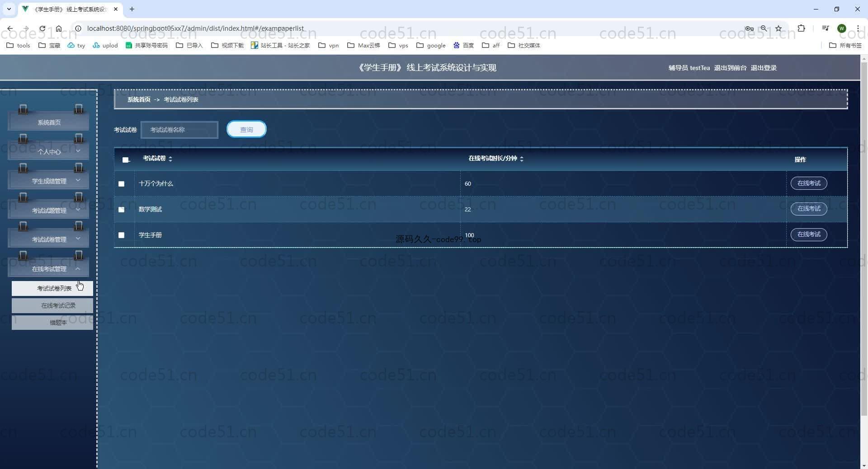Open 共享账号密码 bookmark

146,45
